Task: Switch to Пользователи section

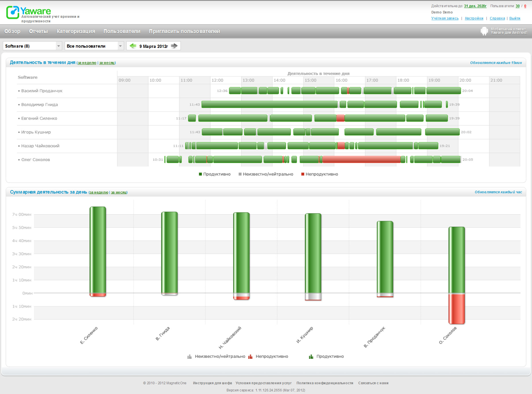Action: click(x=122, y=31)
